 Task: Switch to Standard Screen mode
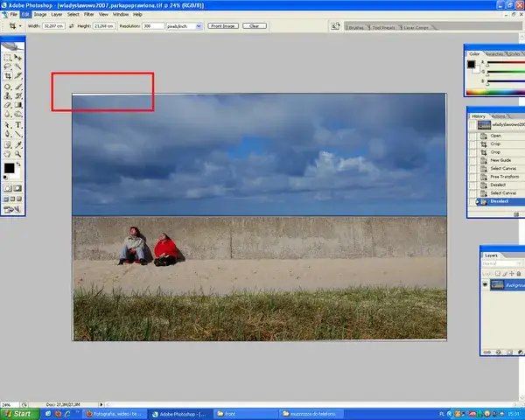click(x=6, y=199)
